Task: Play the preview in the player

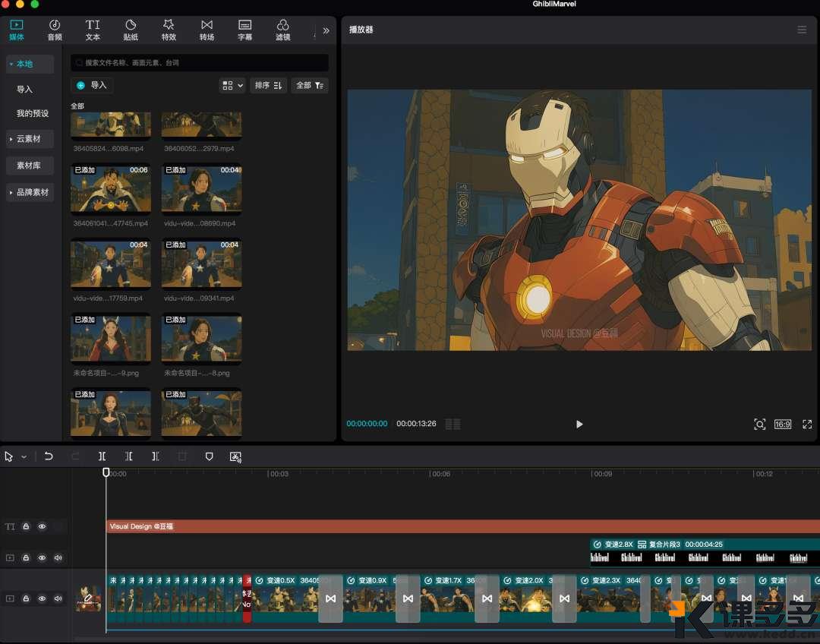Action: click(579, 425)
